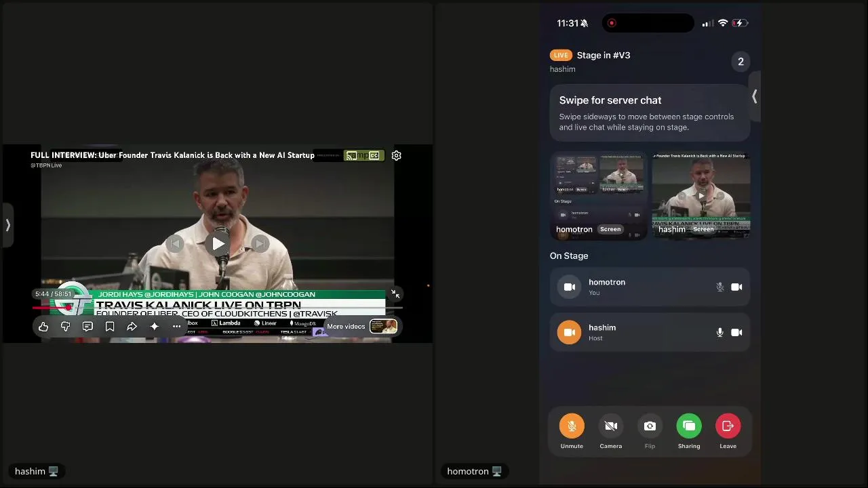Toggle closed captions CC in player
Image resolution: width=868 pixels, height=488 pixels.
pyautogui.click(x=374, y=156)
